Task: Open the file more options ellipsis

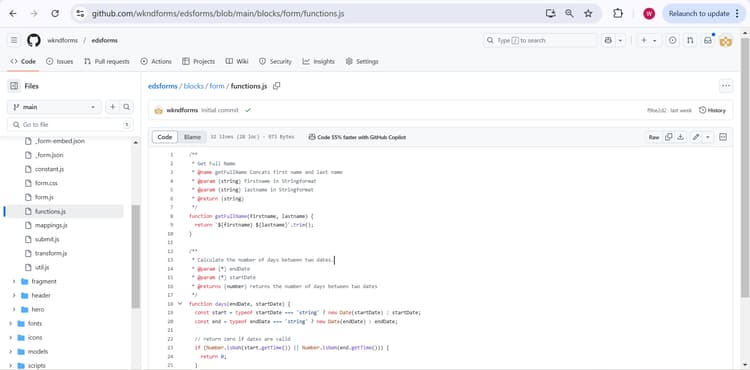Action: coord(726,86)
